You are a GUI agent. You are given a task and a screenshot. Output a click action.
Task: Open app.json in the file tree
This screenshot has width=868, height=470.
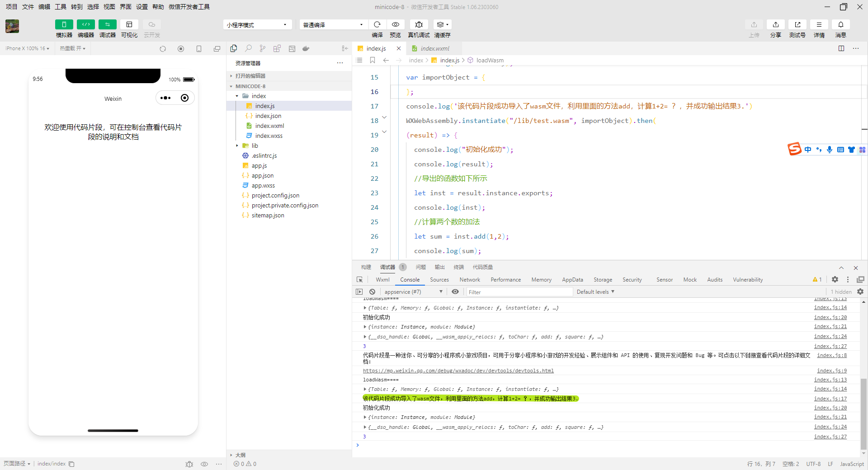pos(263,175)
